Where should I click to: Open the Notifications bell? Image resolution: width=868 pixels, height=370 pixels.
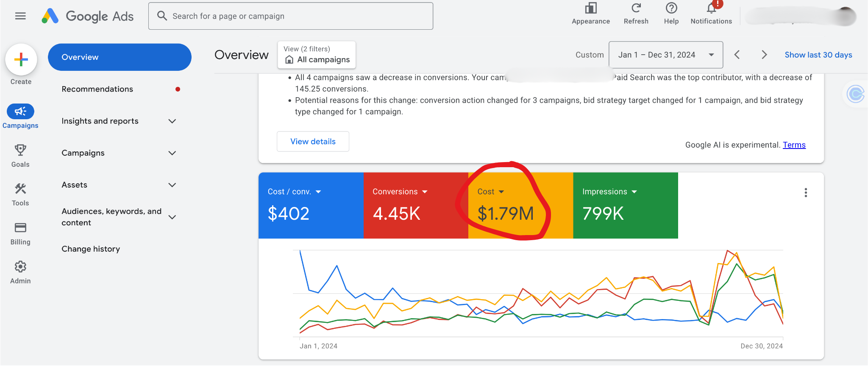tap(711, 9)
